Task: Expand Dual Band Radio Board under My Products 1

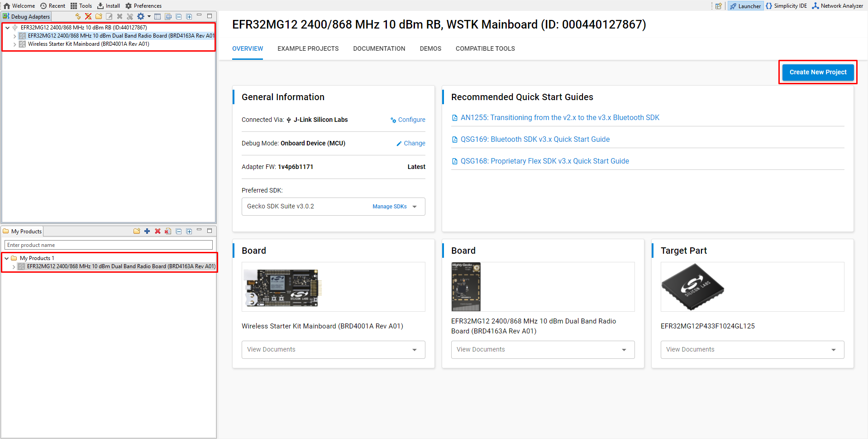Action: click(x=14, y=266)
